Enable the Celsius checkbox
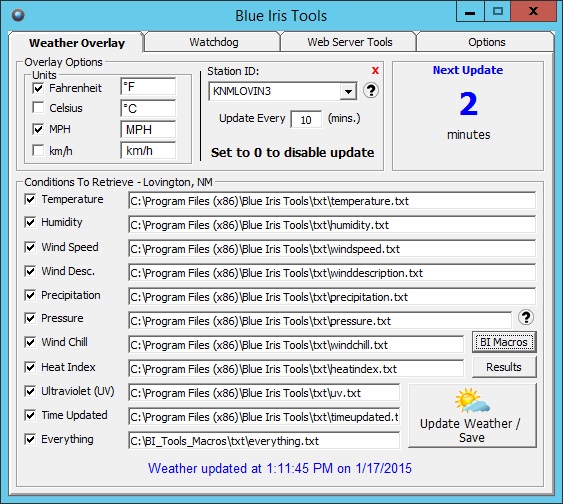 [x=38, y=108]
